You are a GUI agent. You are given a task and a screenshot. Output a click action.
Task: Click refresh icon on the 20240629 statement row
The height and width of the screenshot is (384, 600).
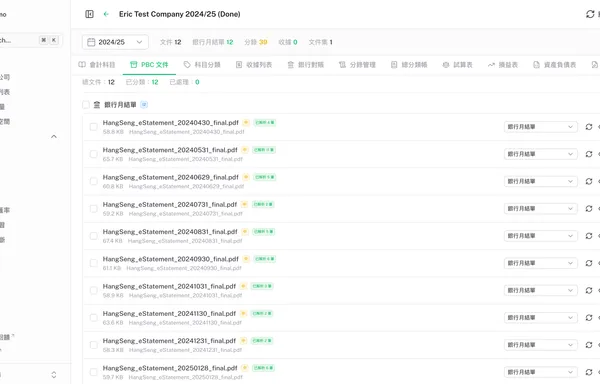pyautogui.click(x=589, y=181)
